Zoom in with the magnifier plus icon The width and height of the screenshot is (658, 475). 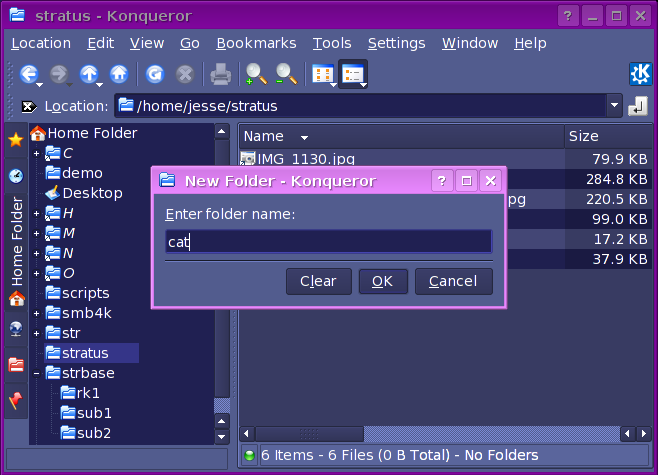(x=256, y=74)
